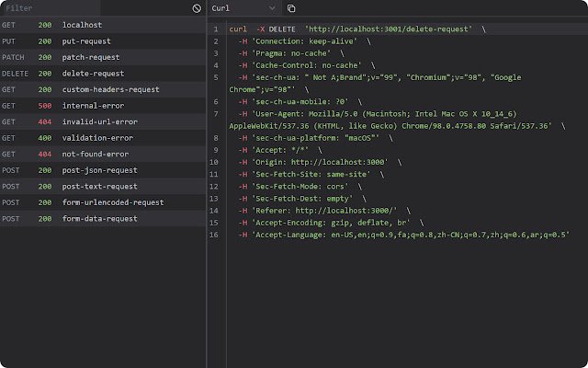Open the form-urlencoded-request entry

point(103,202)
